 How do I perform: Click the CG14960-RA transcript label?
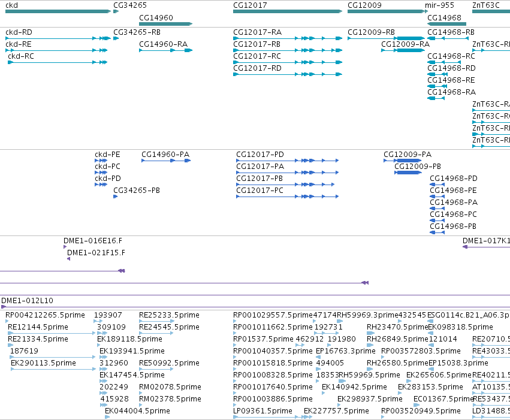point(163,44)
